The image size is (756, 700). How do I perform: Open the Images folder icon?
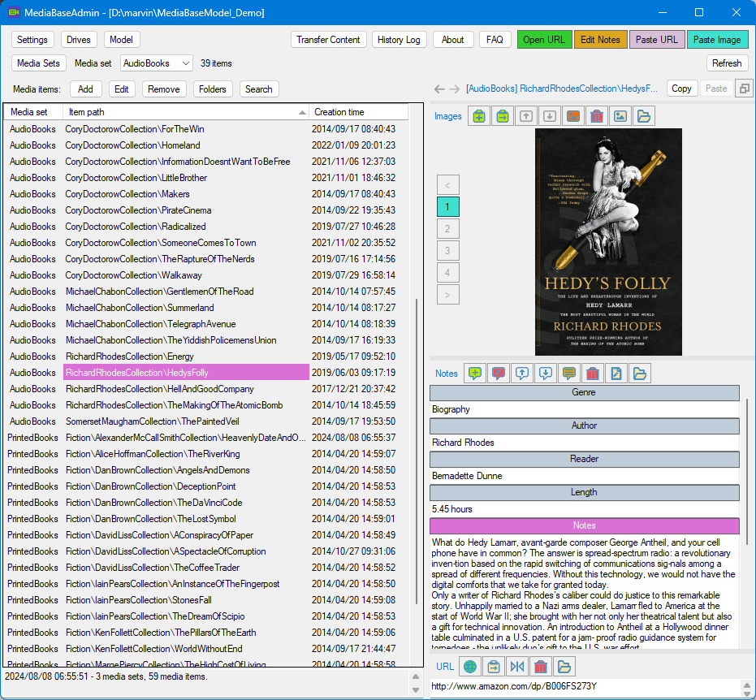coord(644,116)
